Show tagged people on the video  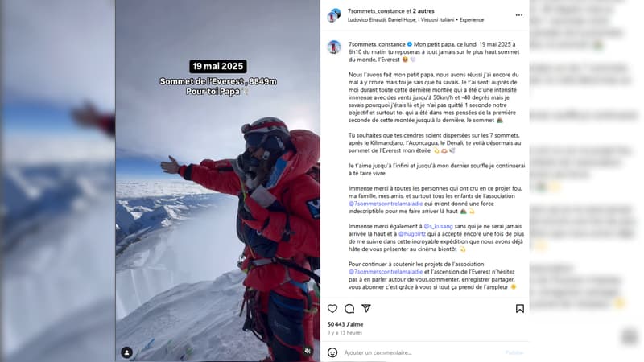127,352
